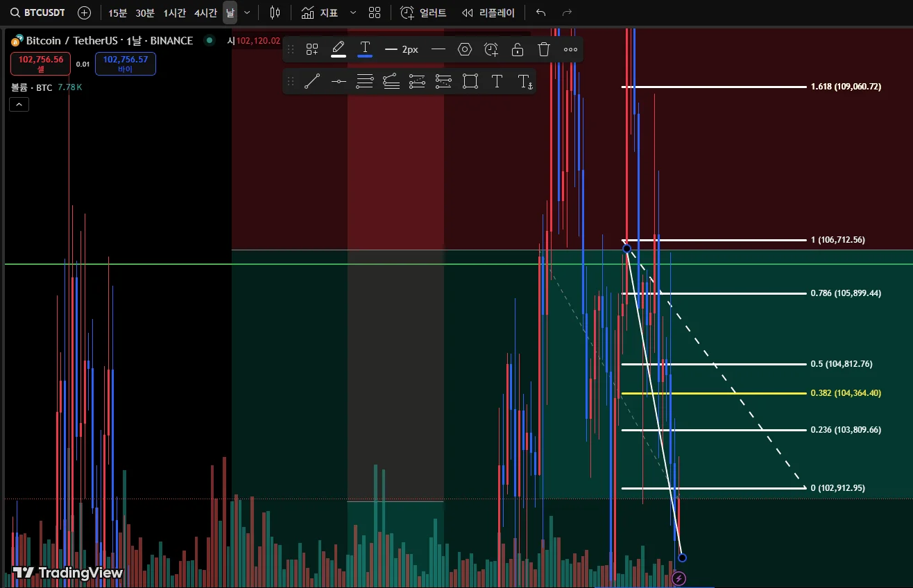Select the Horizontal Line tool
This screenshot has height=588, width=913.
click(339, 82)
